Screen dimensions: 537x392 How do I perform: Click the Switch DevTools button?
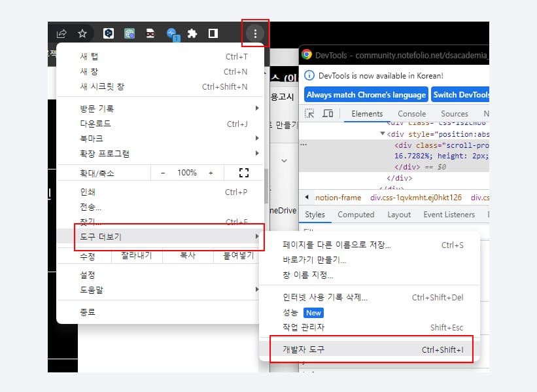(x=460, y=94)
